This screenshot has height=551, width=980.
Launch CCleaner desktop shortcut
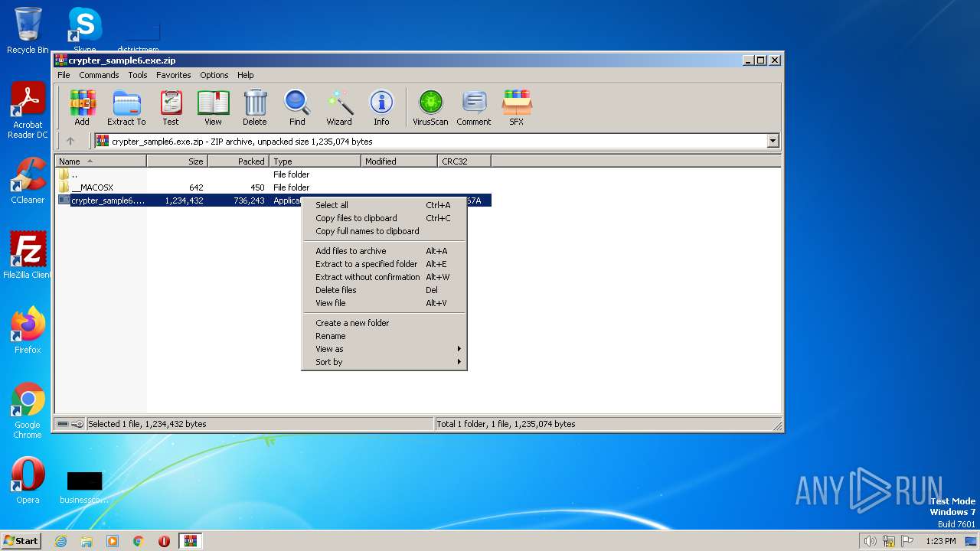(x=28, y=181)
